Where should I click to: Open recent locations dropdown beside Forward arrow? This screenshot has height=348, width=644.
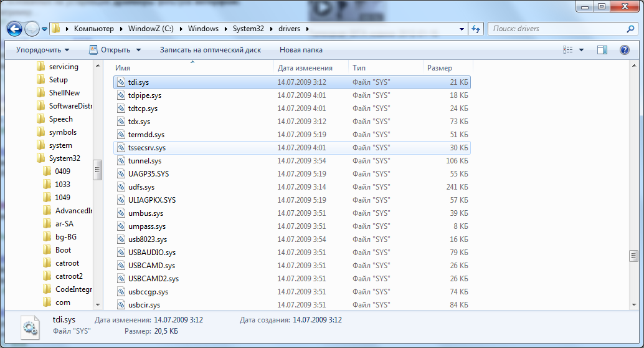(x=44, y=29)
